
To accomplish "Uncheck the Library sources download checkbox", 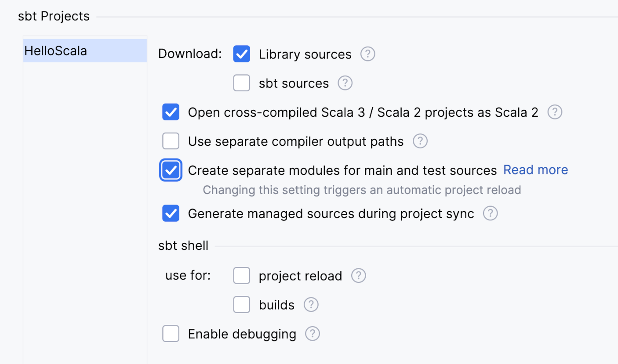I will [242, 54].
